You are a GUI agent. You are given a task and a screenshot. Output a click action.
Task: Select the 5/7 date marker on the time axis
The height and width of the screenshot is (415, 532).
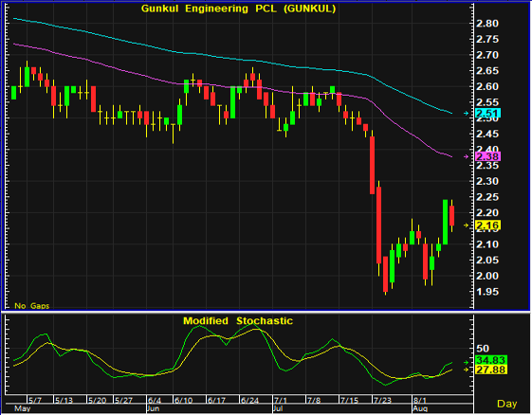(x=34, y=401)
